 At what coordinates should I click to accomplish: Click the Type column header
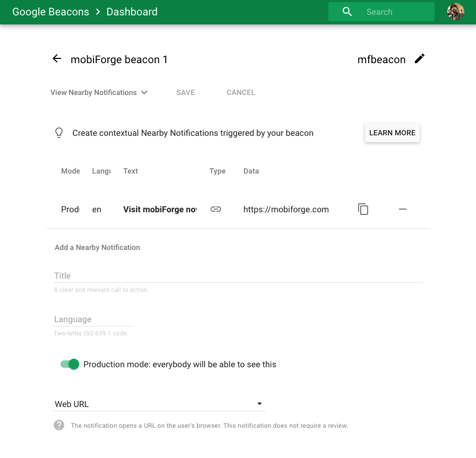[x=217, y=171]
